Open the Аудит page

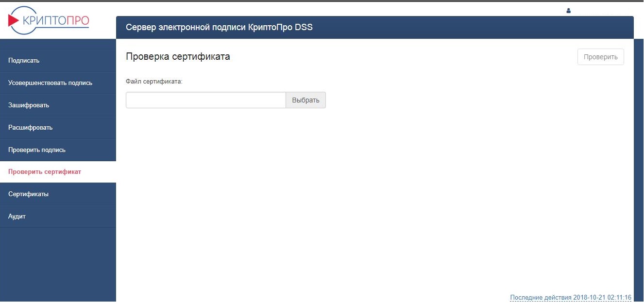tap(58, 217)
